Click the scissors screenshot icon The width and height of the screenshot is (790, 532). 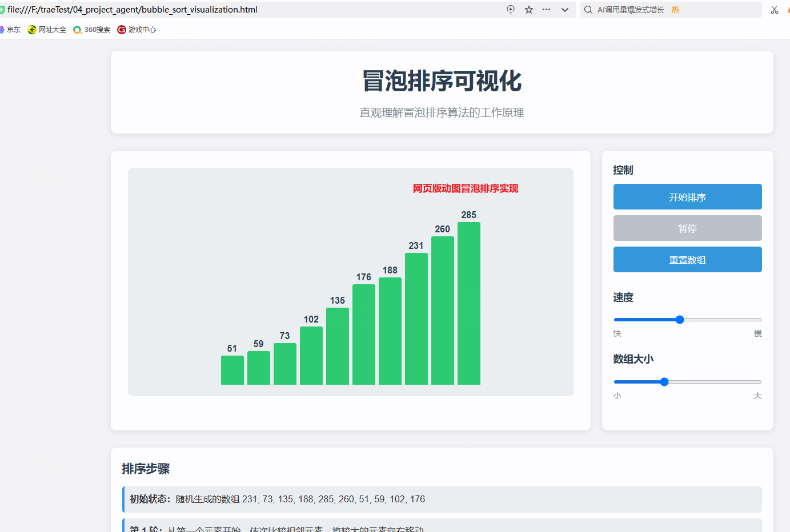(775, 10)
